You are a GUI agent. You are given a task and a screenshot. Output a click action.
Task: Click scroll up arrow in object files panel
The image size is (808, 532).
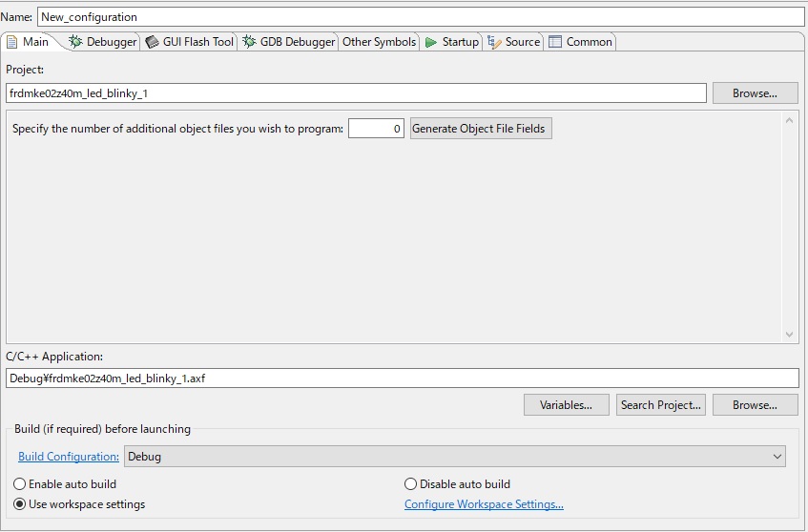(x=789, y=120)
